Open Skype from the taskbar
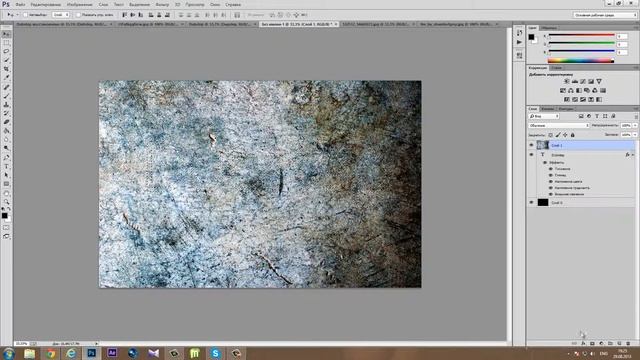Image resolution: width=640 pixels, height=360 pixels. [215, 353]
